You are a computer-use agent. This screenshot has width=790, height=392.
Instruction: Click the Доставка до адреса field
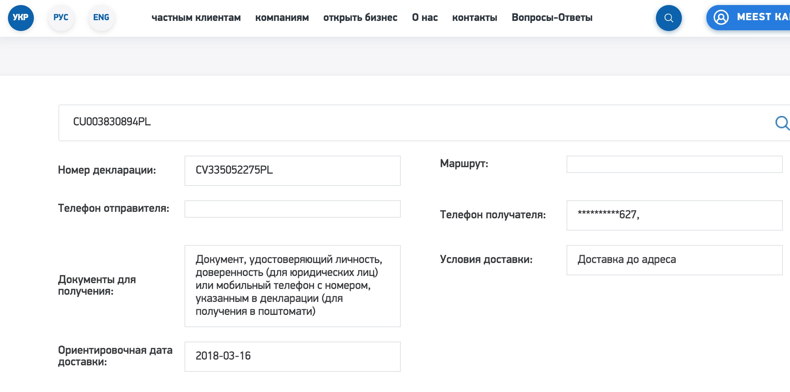pos(674,260)
